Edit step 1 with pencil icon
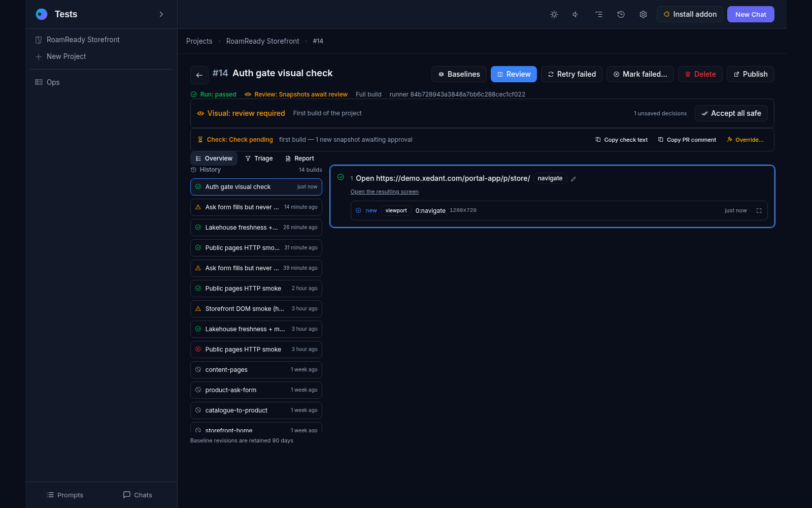The width and height of the screenshot is (812, 508). [x=573, y=179]
